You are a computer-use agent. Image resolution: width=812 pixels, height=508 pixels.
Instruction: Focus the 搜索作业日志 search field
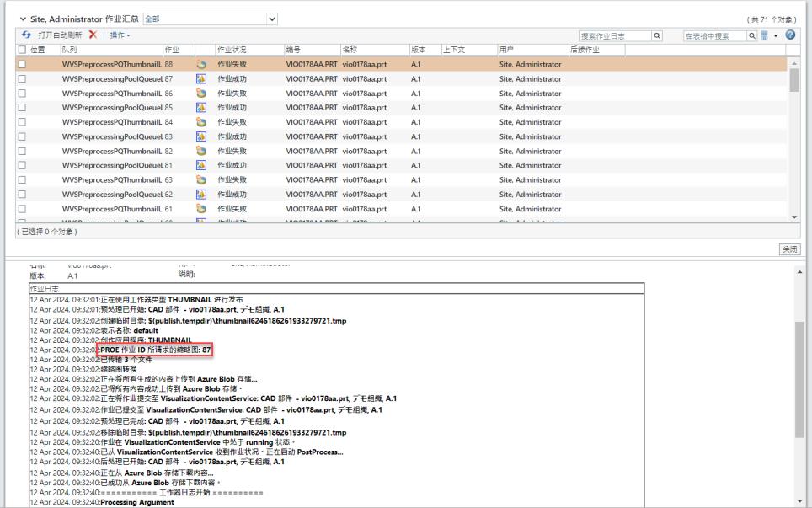pyautogui.click(x=615, y=35)
